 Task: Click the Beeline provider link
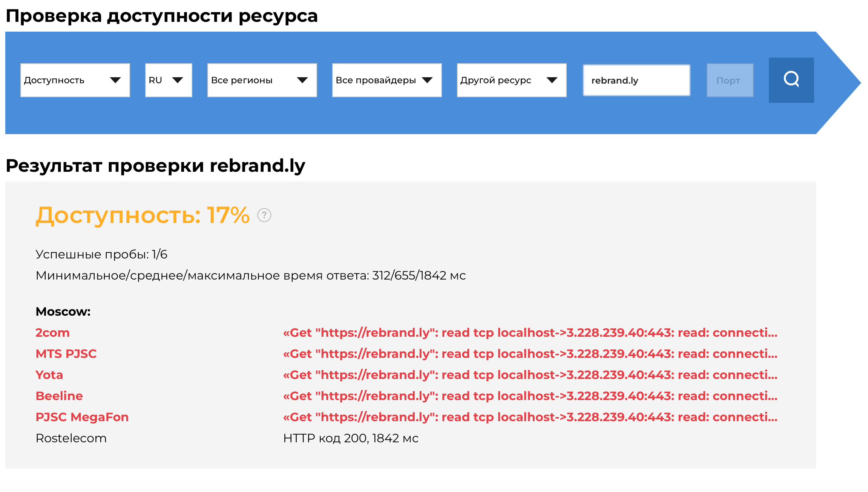point(59,396)
